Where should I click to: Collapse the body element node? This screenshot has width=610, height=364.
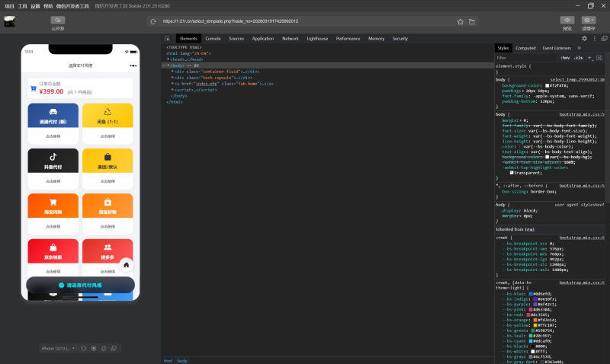pos(169,65)
